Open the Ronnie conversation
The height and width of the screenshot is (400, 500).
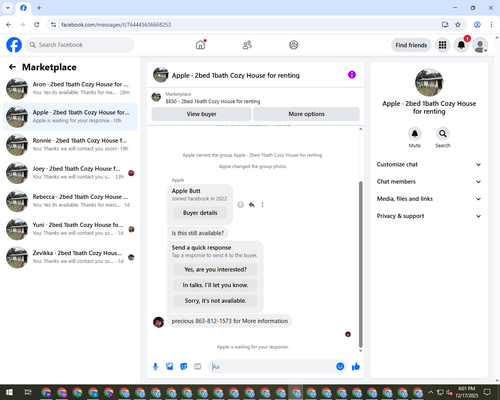pyautogui.click(x=70, y=145)
